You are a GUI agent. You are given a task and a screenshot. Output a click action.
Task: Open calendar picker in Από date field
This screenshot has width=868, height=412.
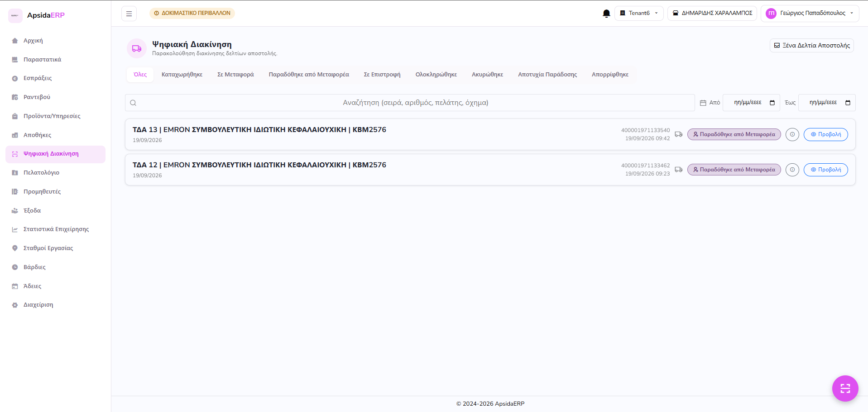click(772, 103)
